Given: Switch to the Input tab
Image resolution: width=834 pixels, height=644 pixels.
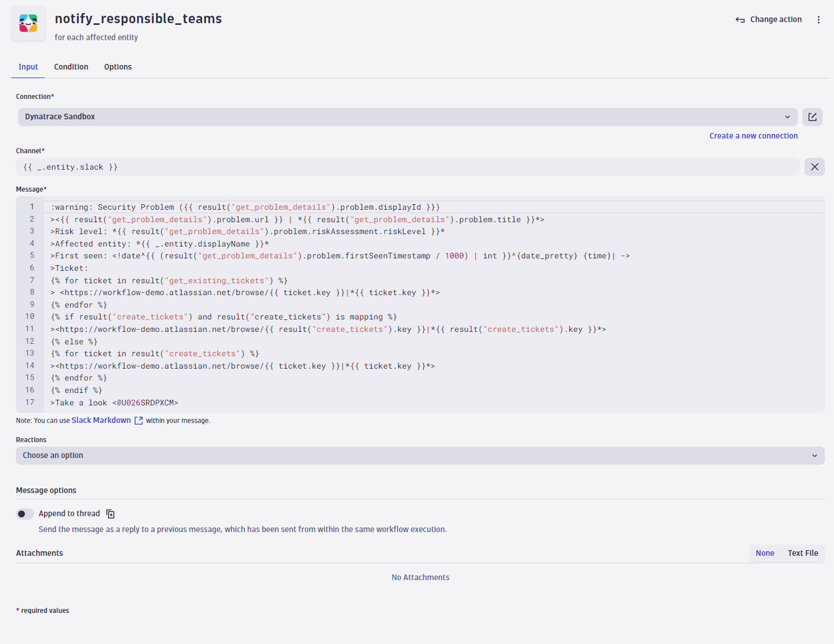Looking at the screenshot, I should (x=28, y=67).
